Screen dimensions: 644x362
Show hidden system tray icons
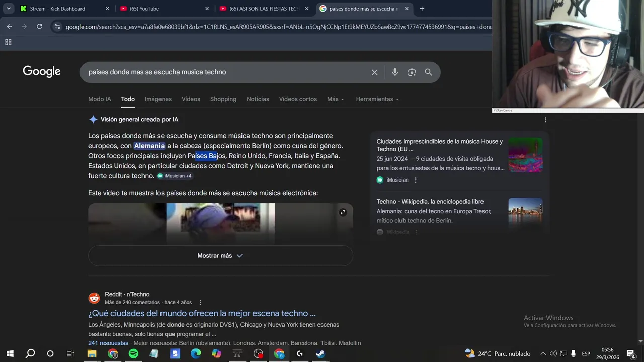tap(543, 354)
